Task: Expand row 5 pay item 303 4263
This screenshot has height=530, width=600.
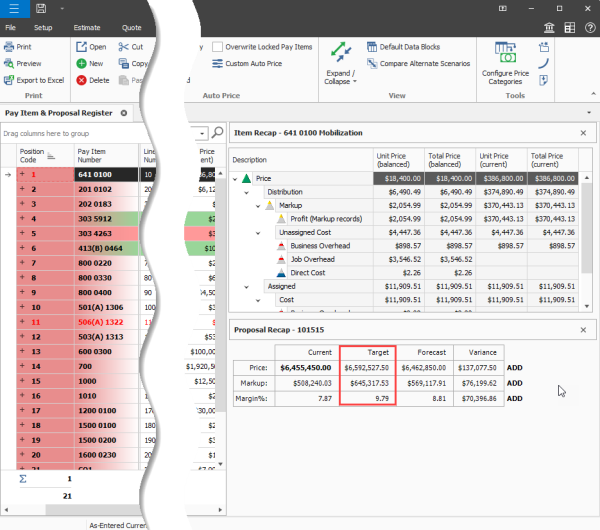Action: (x=22, y=233)
